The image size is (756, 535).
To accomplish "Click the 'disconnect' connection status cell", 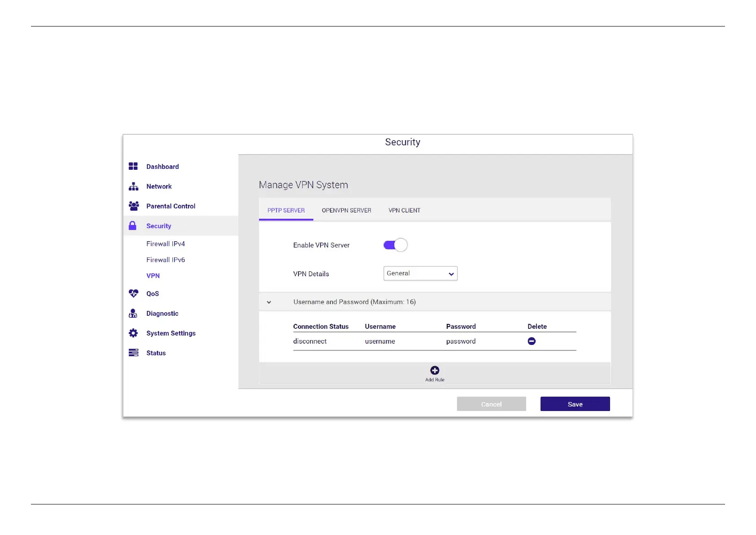I will tap(310, 341).
